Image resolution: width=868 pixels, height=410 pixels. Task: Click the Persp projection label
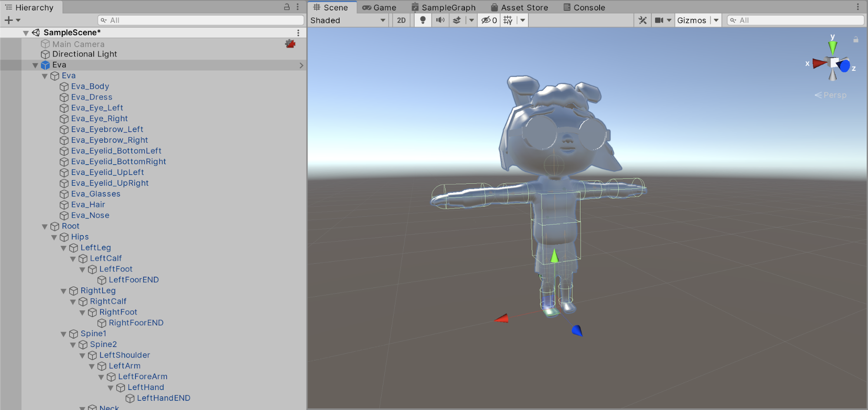(x=834, y=95)
